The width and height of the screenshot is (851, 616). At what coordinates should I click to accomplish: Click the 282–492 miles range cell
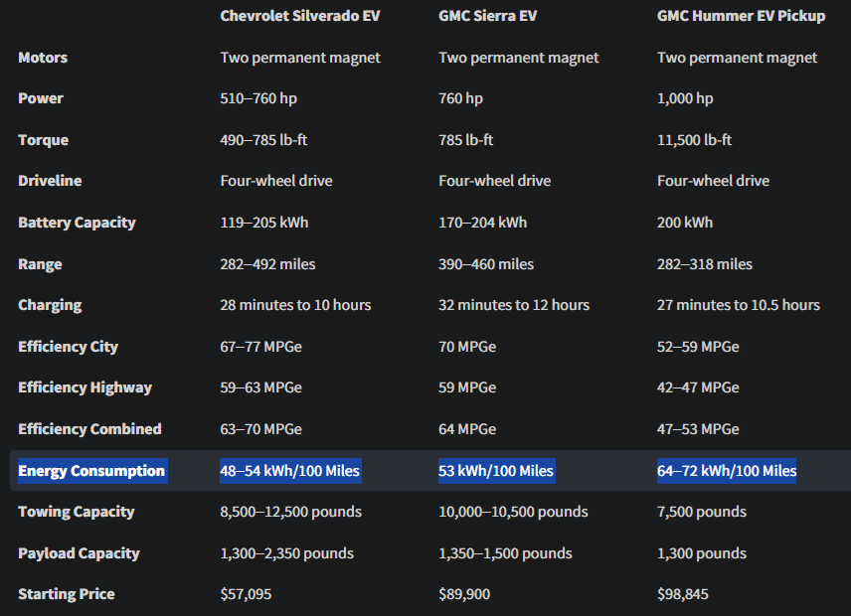pyautogui.click(x=267, y=264)
